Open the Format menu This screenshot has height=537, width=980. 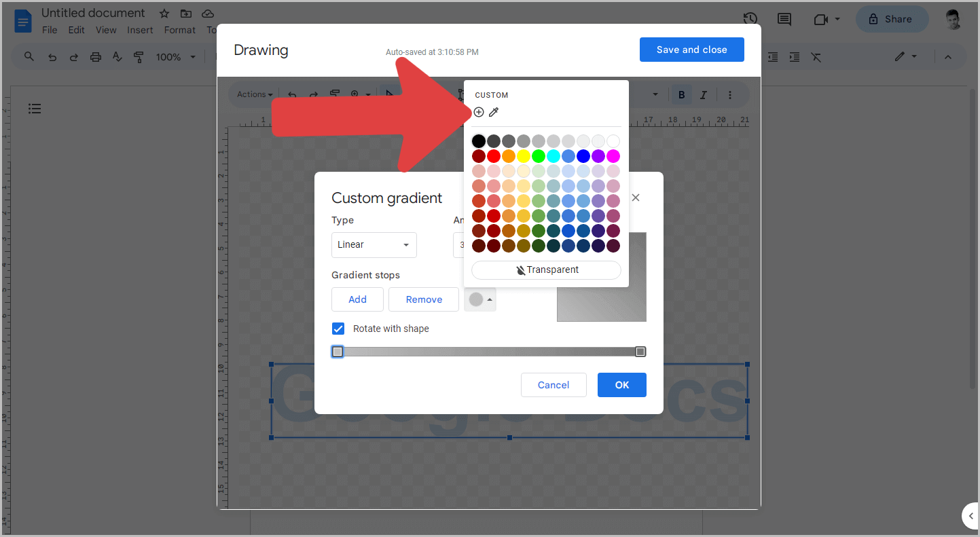[x=180, y=30]
